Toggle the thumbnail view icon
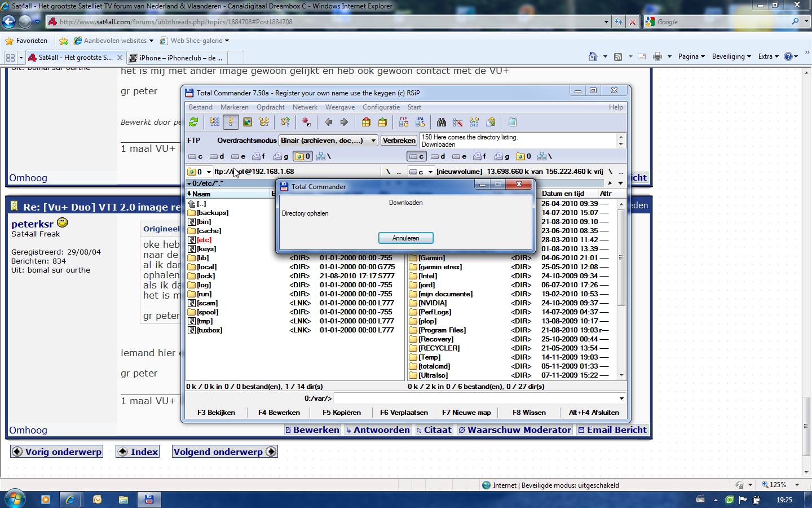The image size is (812, 508). click(248, 122)
